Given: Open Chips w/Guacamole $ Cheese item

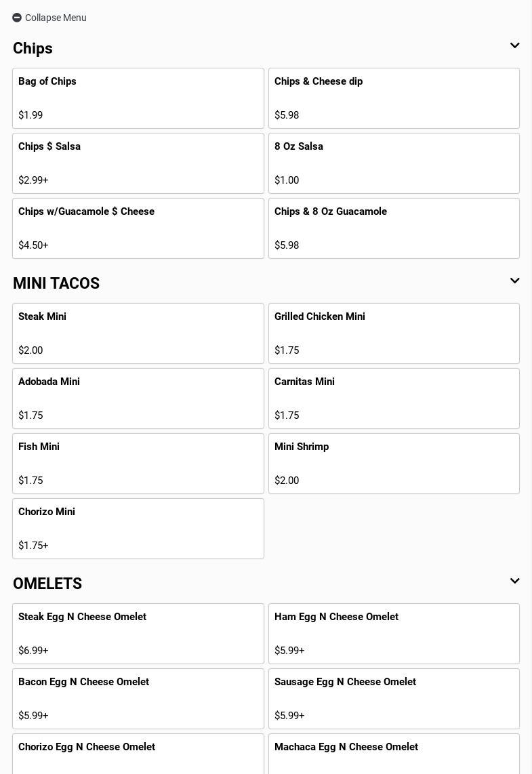Looking at the screenshot, I should click(138, 228).
